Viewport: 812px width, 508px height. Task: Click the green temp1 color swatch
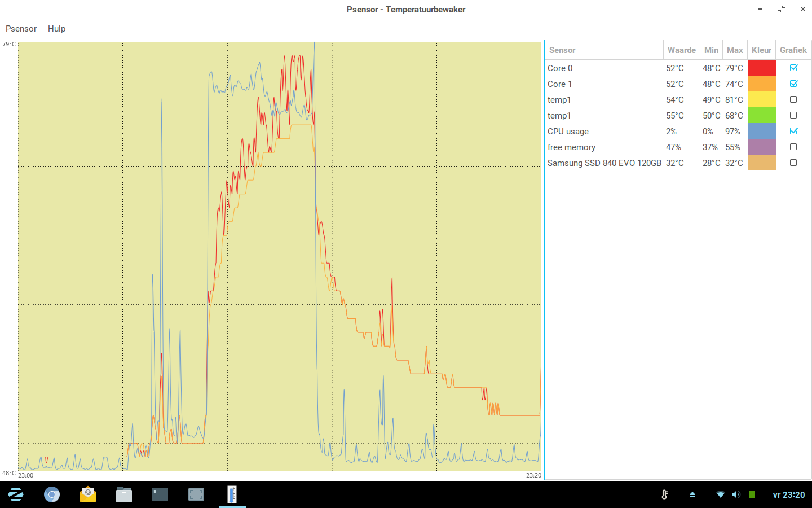pyautogui.click(x=762, y=115)
